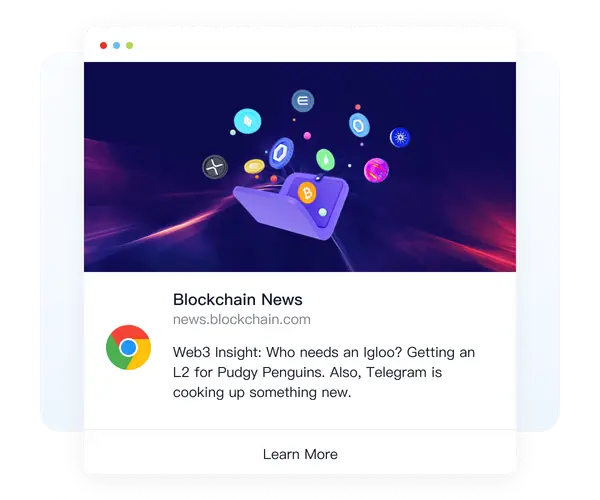
Task: Click the Web3 Insight notification text
Action: (x=324, y=372)
